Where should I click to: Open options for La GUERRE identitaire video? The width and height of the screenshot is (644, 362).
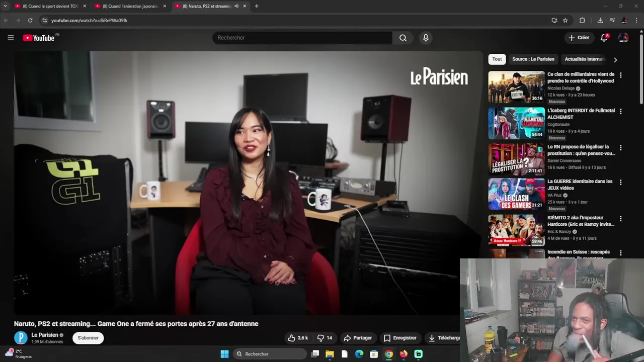pyautogui.click(x=620, y=182)
